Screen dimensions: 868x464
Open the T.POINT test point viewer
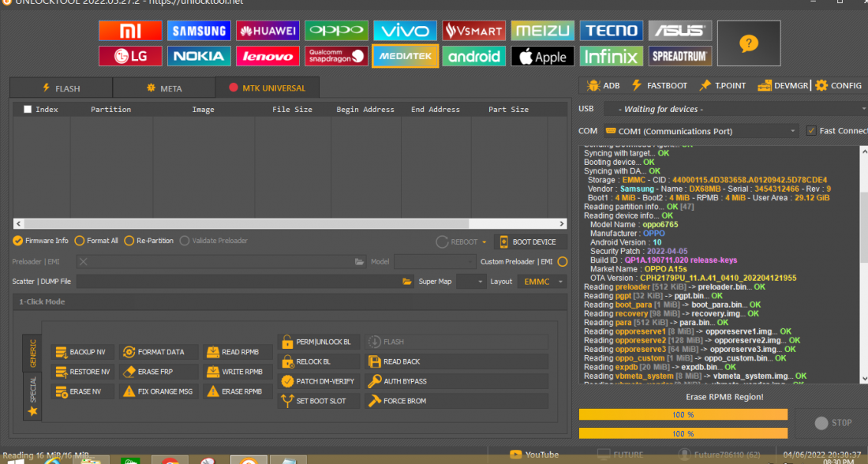point(722,85)
